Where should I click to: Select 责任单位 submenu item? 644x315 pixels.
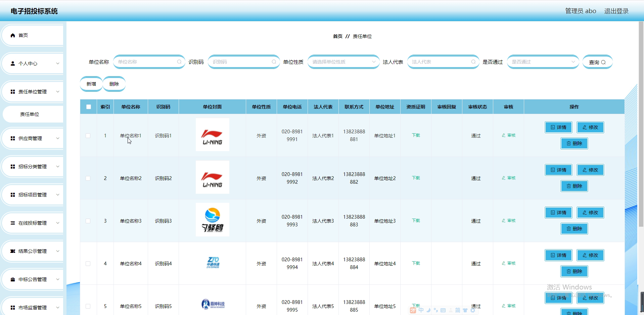33,114
